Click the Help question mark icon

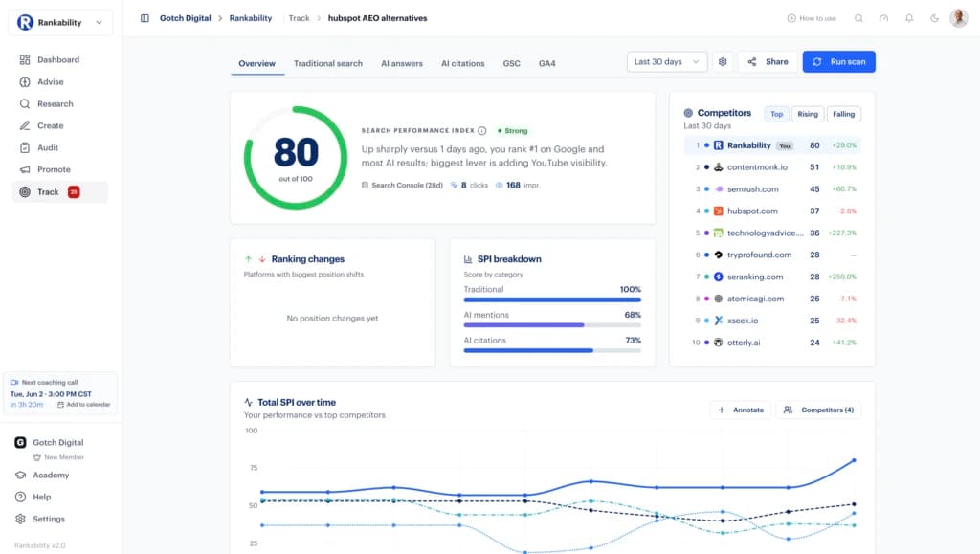[x=21, y=498]
